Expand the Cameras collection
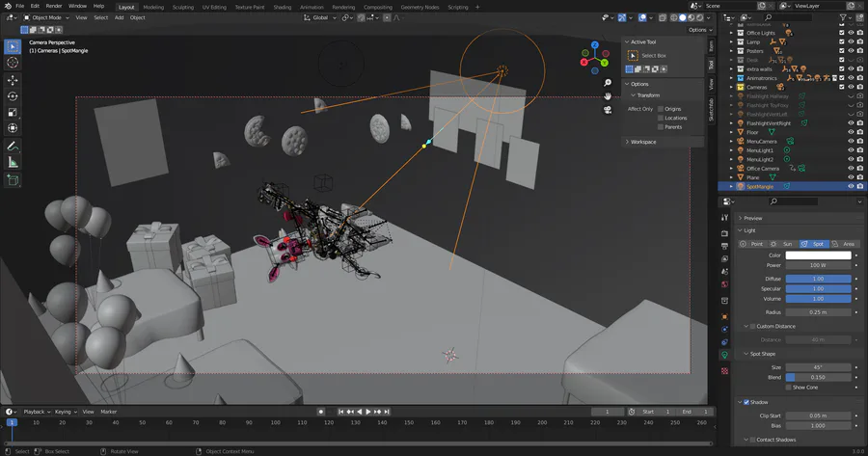 [731, 87]
